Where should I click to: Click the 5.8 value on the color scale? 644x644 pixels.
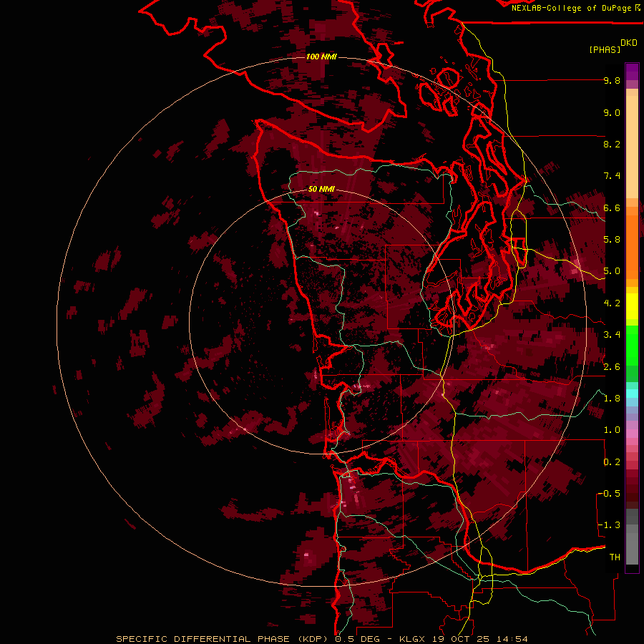tap(612, 240)
